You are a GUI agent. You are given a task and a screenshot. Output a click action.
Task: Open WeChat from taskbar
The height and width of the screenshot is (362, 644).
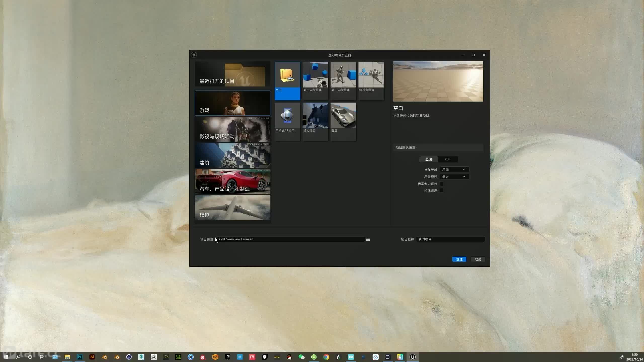click(301, 357)
